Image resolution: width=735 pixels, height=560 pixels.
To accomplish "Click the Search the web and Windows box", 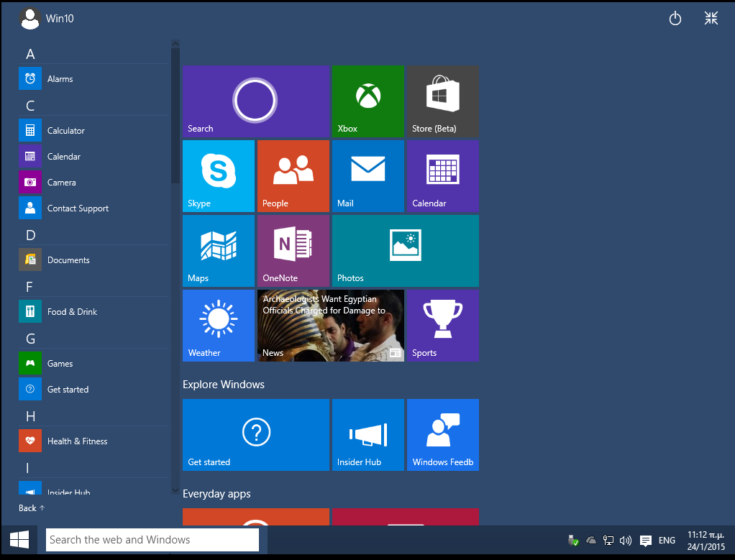I will (152, 540).
